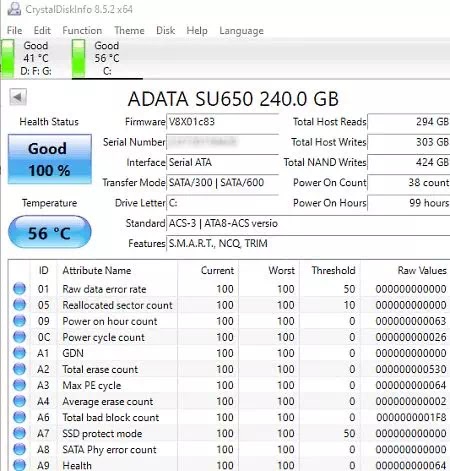This screenshot has width=450, height=471.
Task: Click the Current column header
Action: [208, 270]
